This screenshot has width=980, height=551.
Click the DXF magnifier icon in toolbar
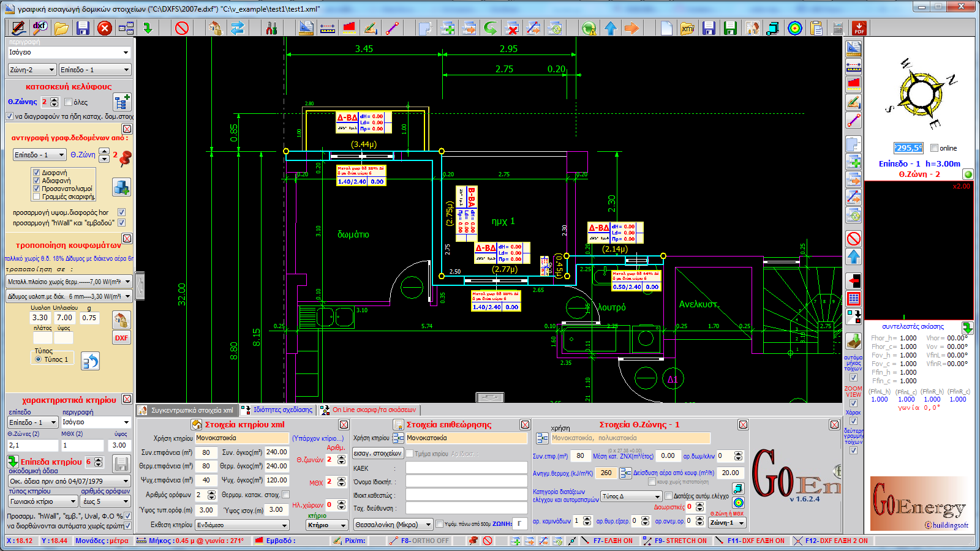(40, 28)
